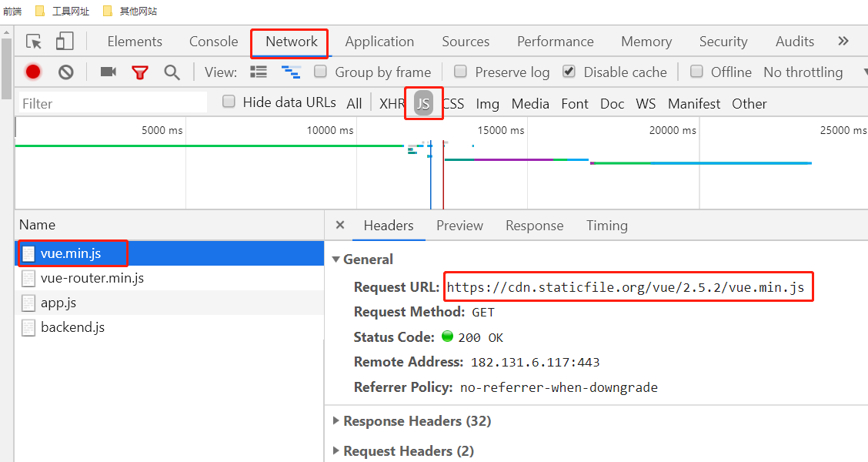This screenshot has width=868, height=462.
Task: Select the vue-router.min.js request
Action: pyautogui.click(x=169, y=278)
